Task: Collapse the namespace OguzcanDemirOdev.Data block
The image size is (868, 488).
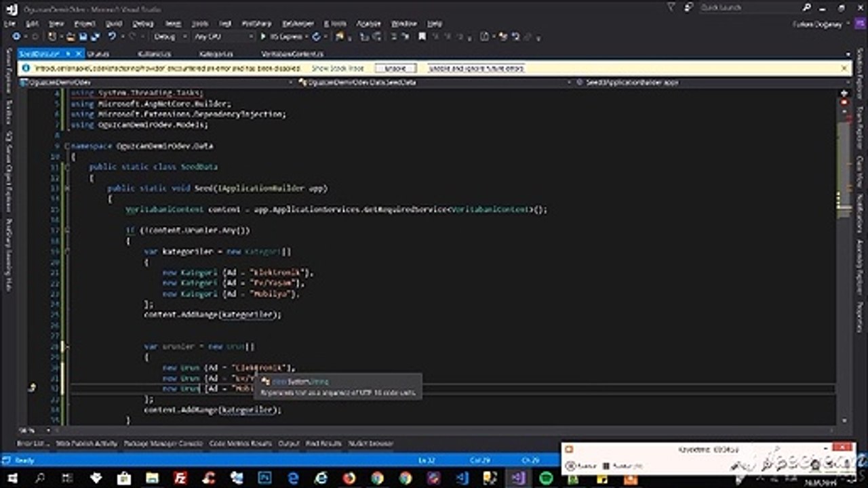Action: tap(66, 146)
